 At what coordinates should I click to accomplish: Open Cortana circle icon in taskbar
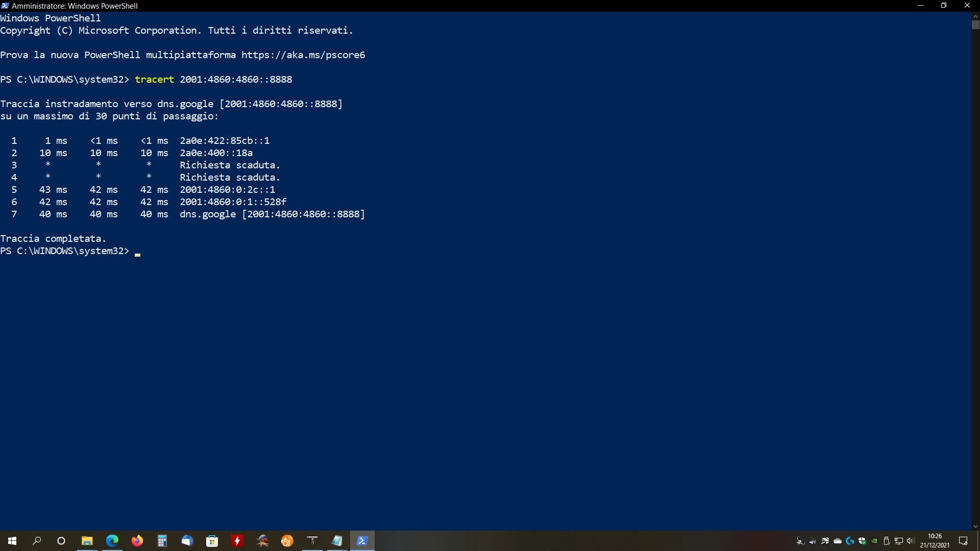pos(61,541)
